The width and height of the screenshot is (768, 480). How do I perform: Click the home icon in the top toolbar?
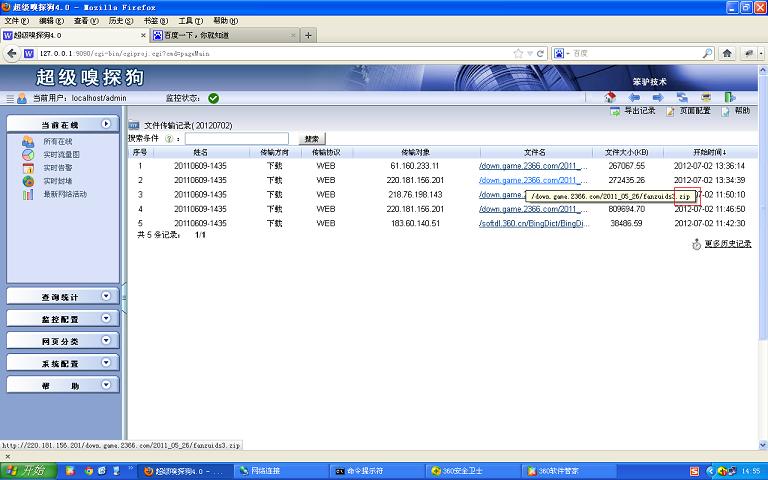[x=611, y=97]
